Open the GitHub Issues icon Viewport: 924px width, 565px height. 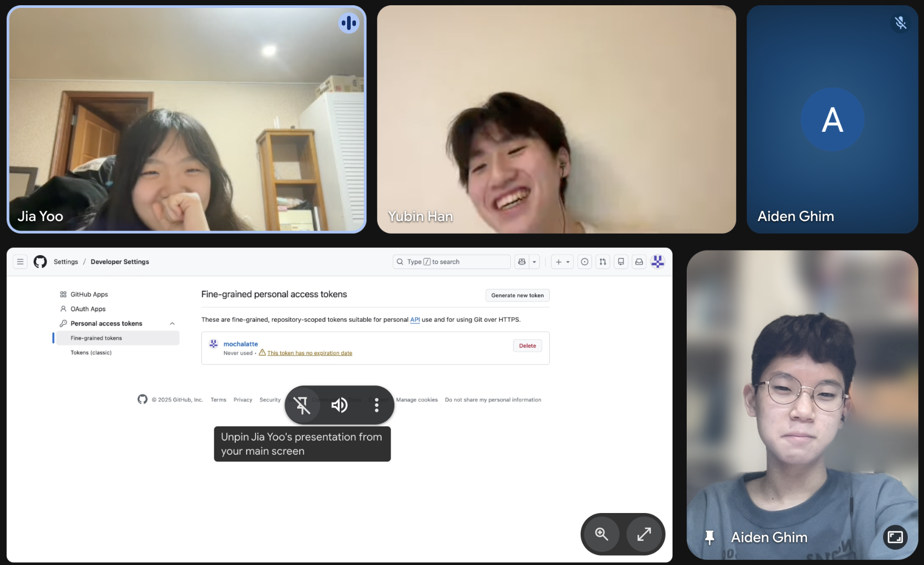point(584,261)
